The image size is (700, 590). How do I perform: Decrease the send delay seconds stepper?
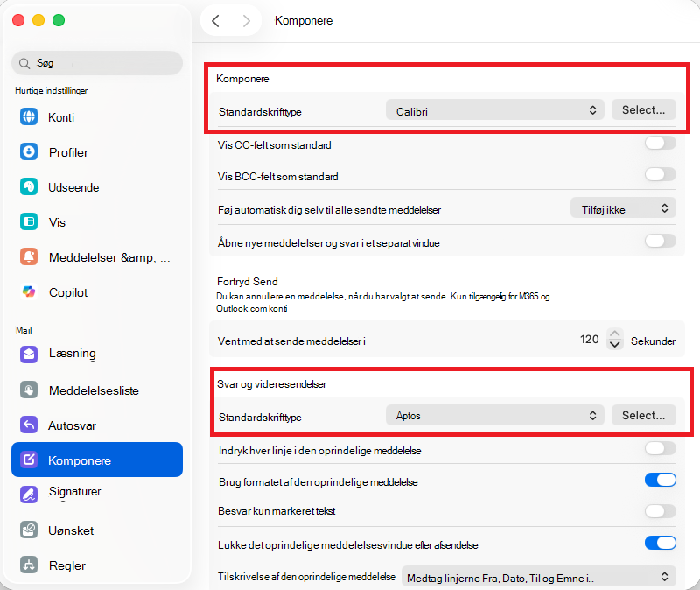pyautogui.click(x=615, y=344)
